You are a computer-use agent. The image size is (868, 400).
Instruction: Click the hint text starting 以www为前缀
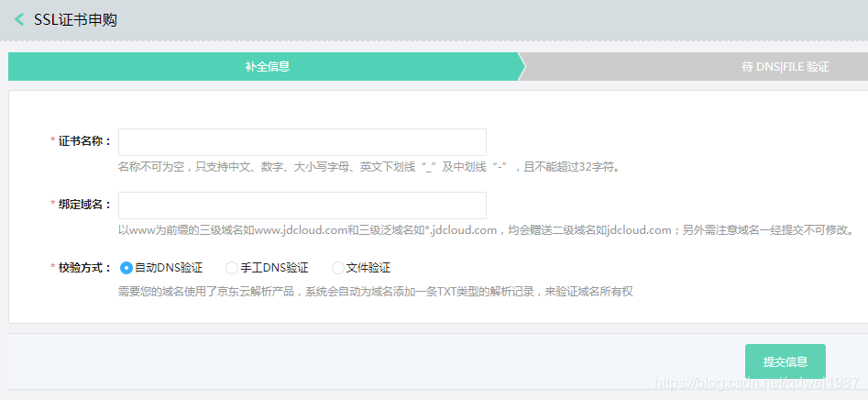click(x=487, y=230)
